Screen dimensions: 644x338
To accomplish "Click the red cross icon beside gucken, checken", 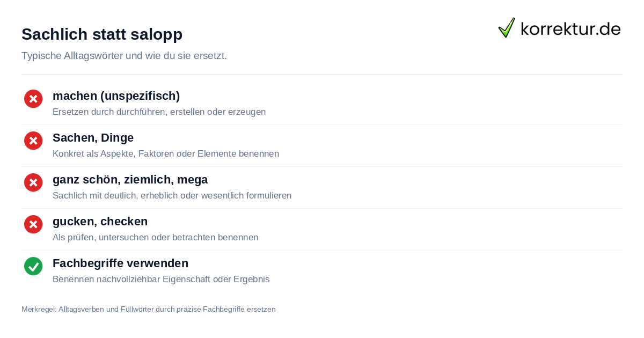I will (x=33, y=224).
